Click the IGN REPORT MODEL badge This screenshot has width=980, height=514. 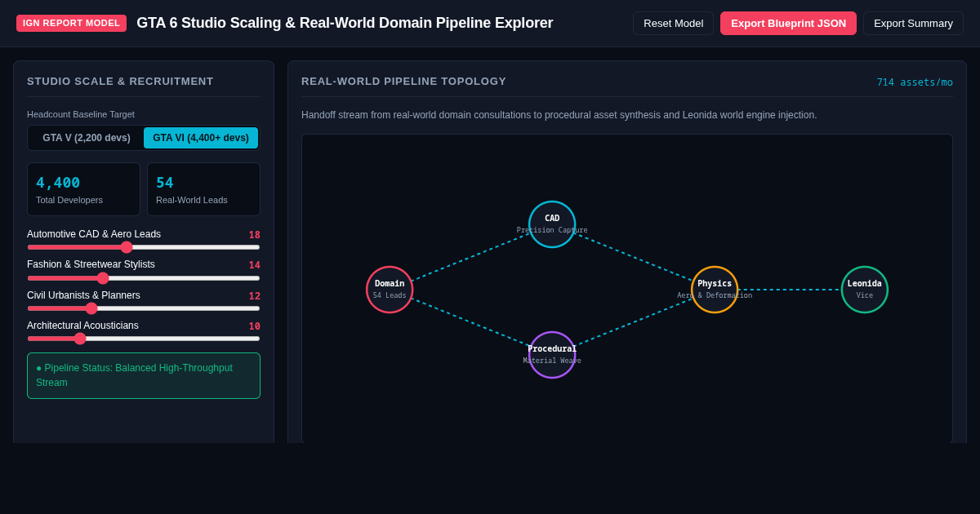71,23
